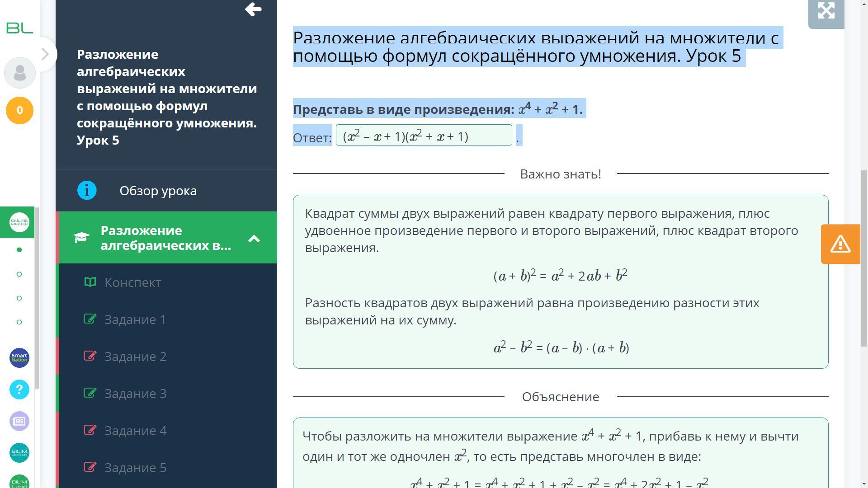Click the user profile avatar icon
868x488 pixels.
(x=20, y=73)
